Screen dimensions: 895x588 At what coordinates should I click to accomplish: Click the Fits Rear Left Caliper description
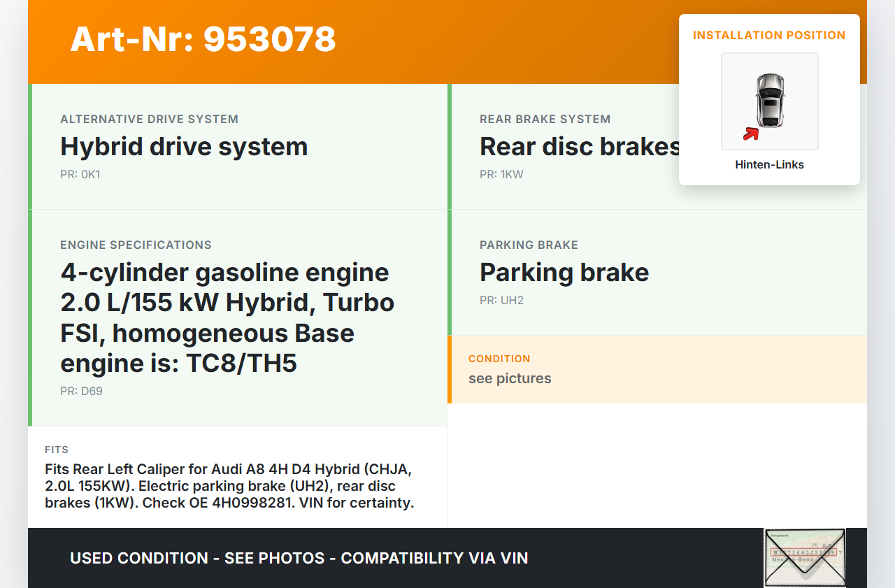(229, 486)
